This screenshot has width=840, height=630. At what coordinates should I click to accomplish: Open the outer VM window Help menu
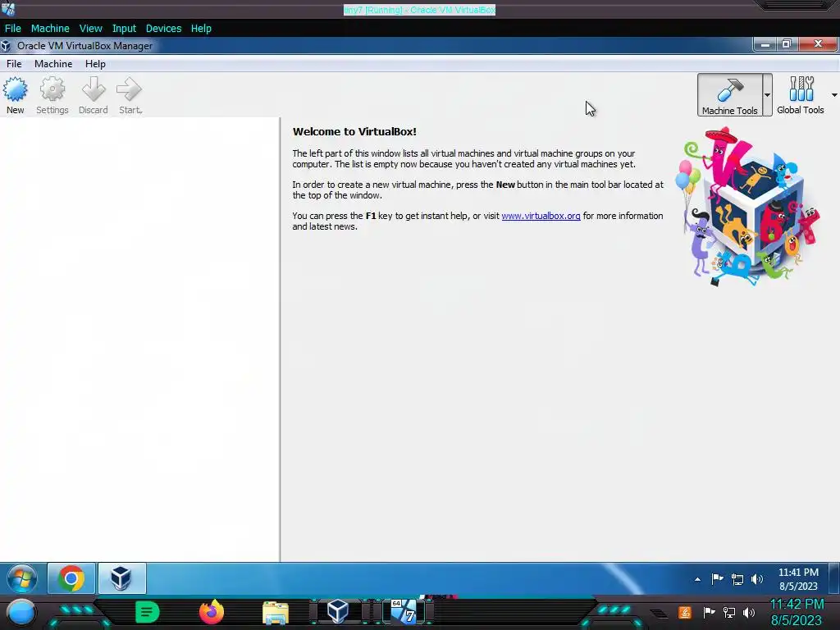(x=201, y=29)
